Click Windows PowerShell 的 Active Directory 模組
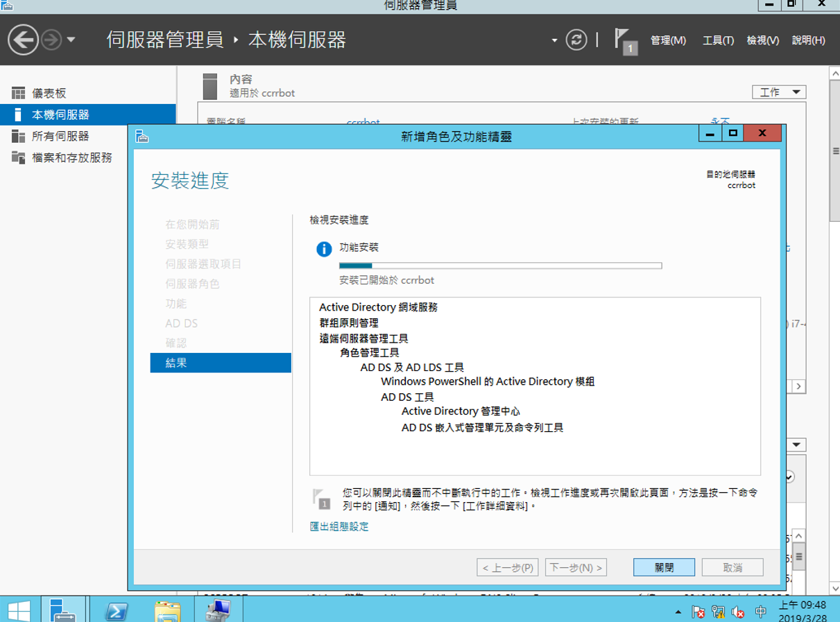Viewport: 840px width, 622px height. click(488, 381)
